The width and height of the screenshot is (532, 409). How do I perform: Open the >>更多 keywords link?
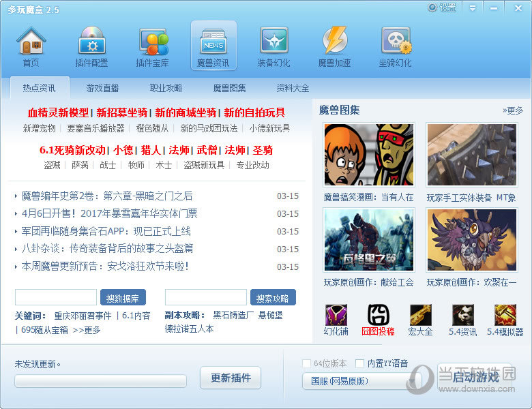point(87,330)
